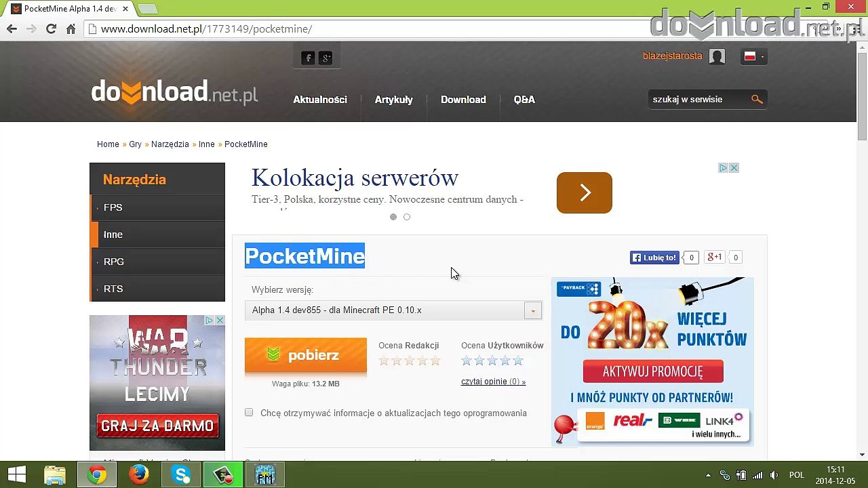
Task: Click the AdChoices icon on War Thunder ad
Action: coord(210,320)
